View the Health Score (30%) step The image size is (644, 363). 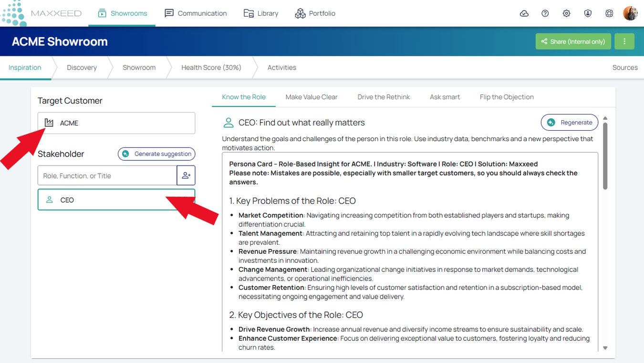tap(211, 68)
